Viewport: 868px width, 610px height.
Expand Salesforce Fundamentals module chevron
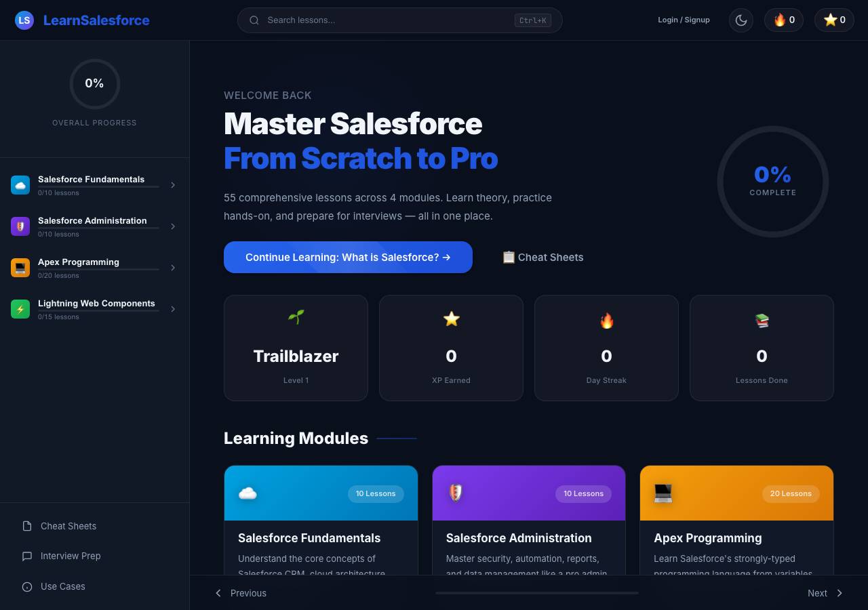pyautogui.click(x=173, y=185)
